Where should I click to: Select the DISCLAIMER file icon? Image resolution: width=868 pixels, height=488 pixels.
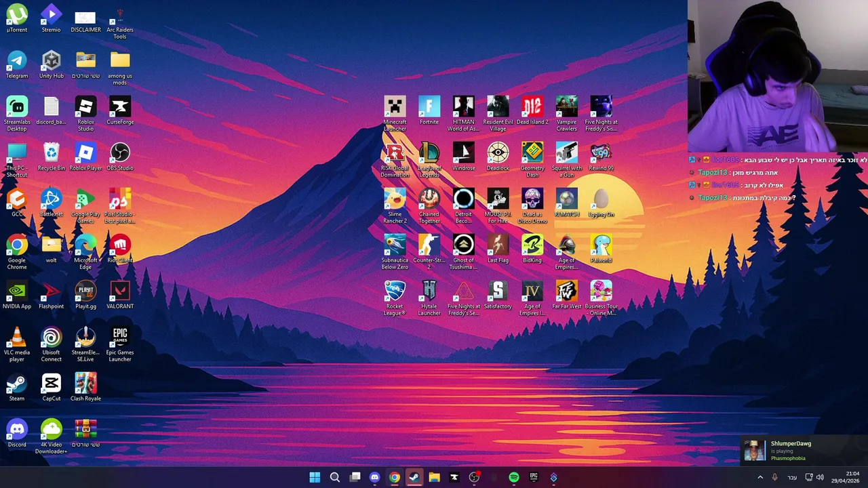click(x=85, y=19)
